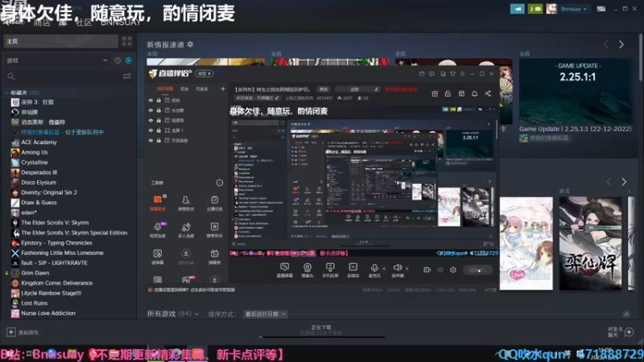The width and height of the screenshot is (644, 362).
Task: Open the 弹幕秀 tool
Action: tap(214, 257)
